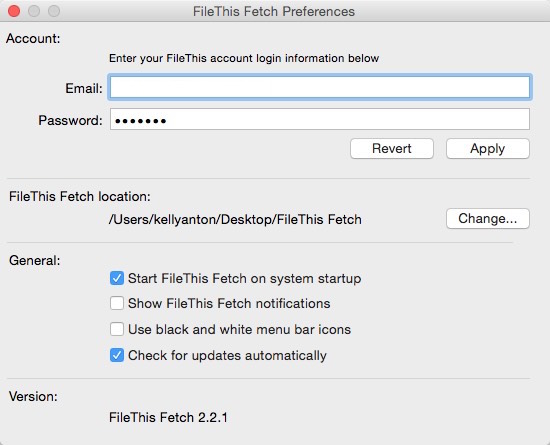550x445 pixels.
Task: Disable Start FileThis Fetch on system startup
Action: [117, 278]
